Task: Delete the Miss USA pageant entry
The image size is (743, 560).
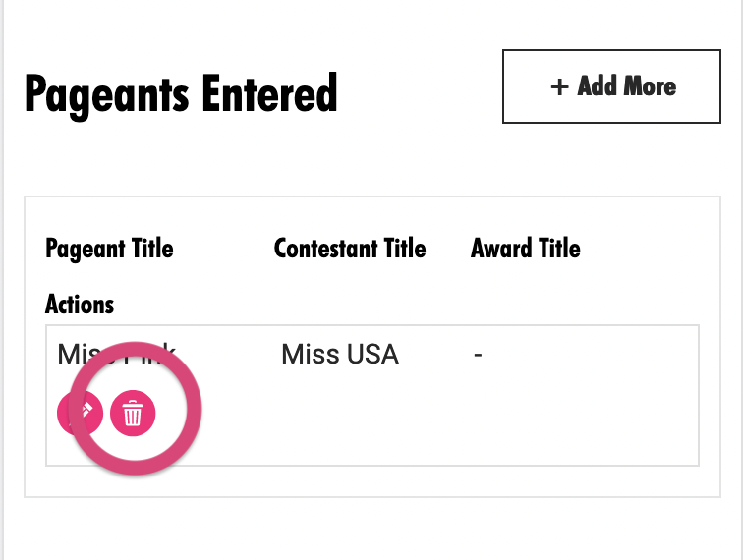Action: click(x=133, y=413)
